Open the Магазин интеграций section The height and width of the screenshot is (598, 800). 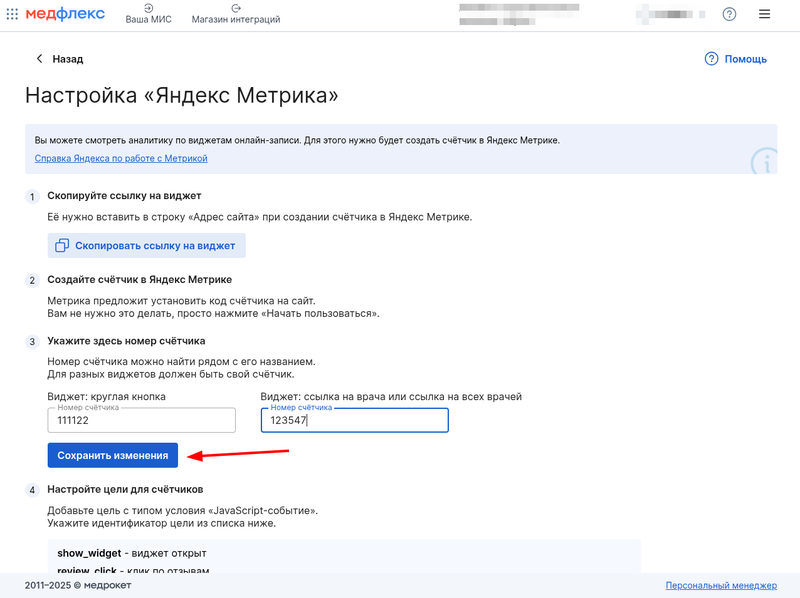coord(236,14)
